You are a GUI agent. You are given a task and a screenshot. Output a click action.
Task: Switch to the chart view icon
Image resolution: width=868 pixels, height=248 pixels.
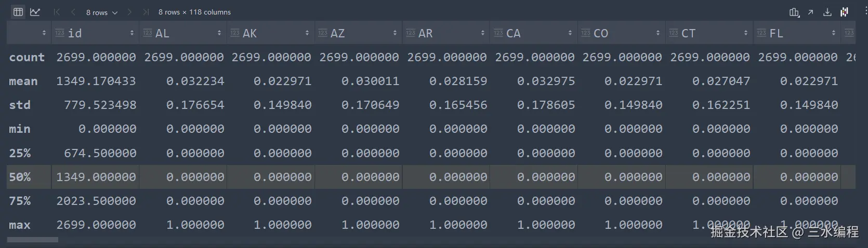pos(35,12)
